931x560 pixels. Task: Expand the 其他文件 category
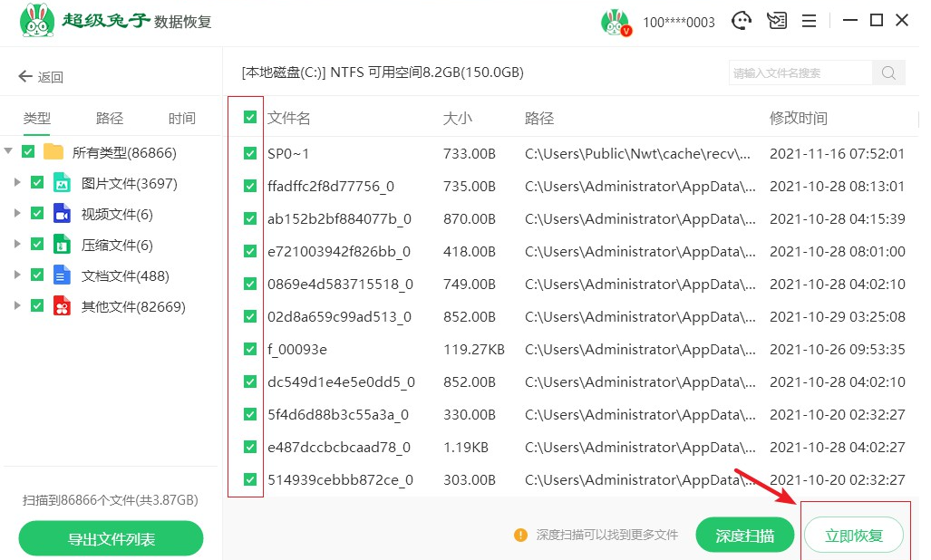[x=17, y=306]
